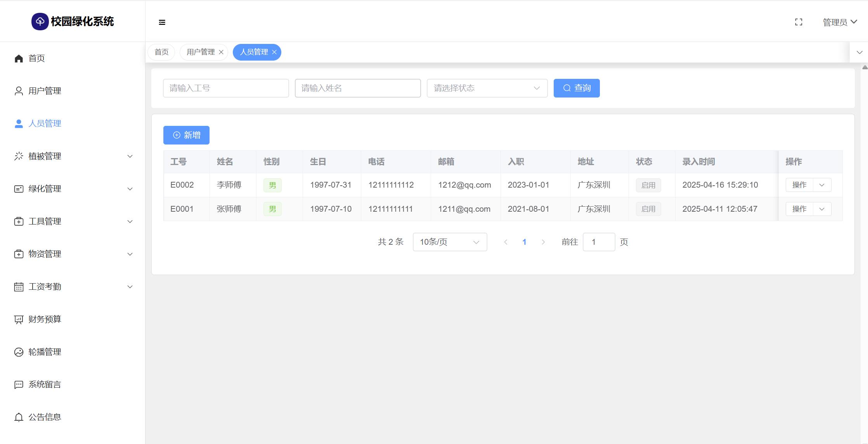The height and width of the screenshot is (444, 868).
Task: Click the 查询 search button
Action: (576, 88)
